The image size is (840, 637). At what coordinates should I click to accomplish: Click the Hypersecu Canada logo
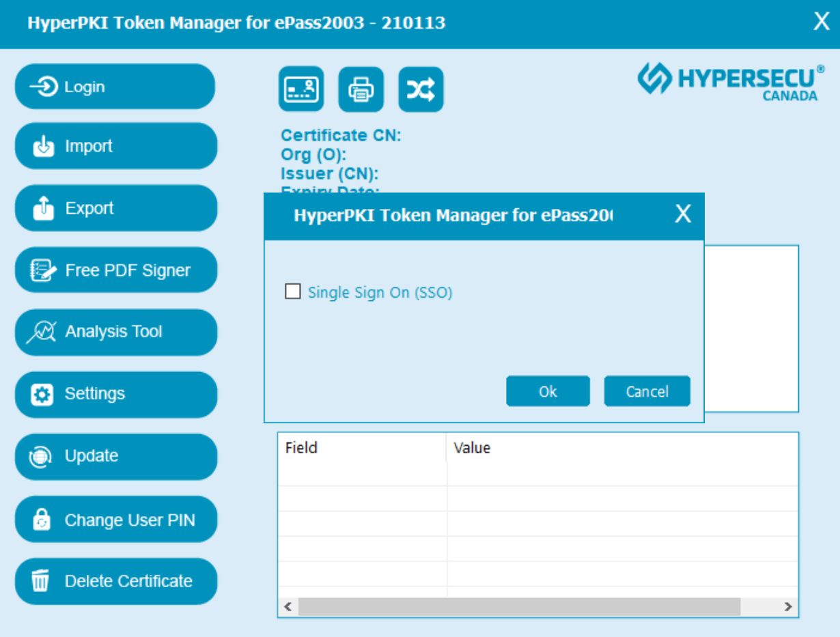pyautogui.click(x=731, y=82)
